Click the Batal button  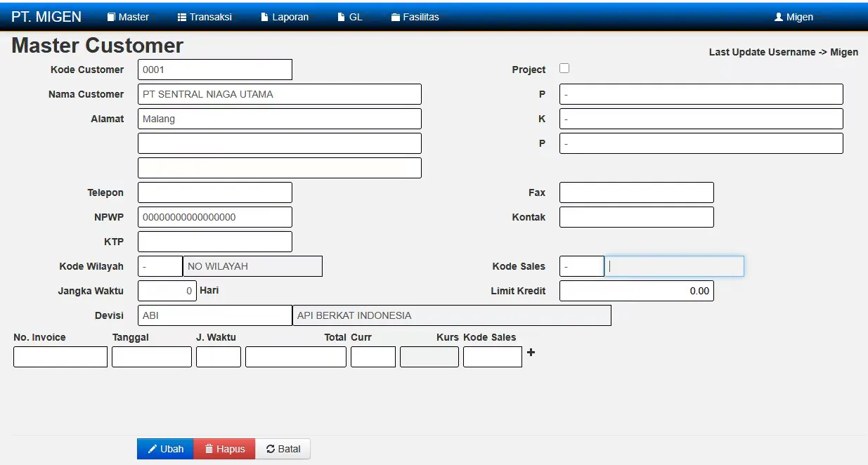click(x=283, y=449)
